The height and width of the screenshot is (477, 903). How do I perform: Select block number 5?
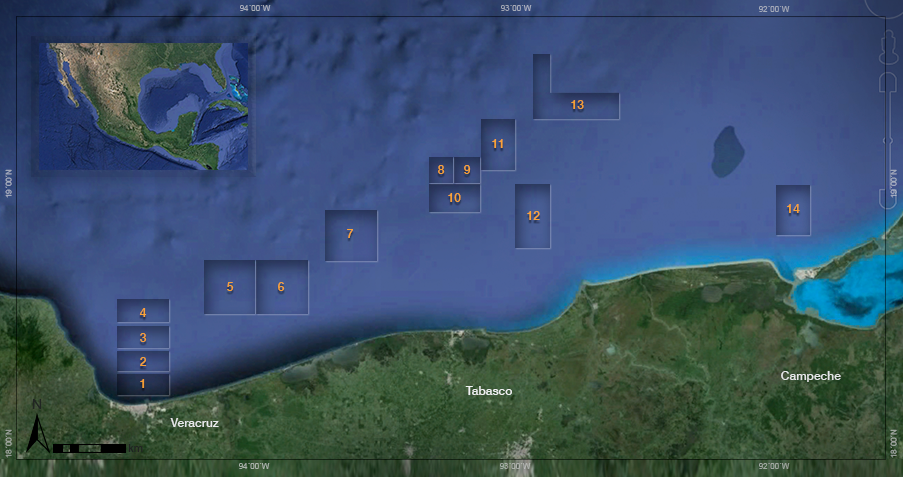[x=230, y=287]
